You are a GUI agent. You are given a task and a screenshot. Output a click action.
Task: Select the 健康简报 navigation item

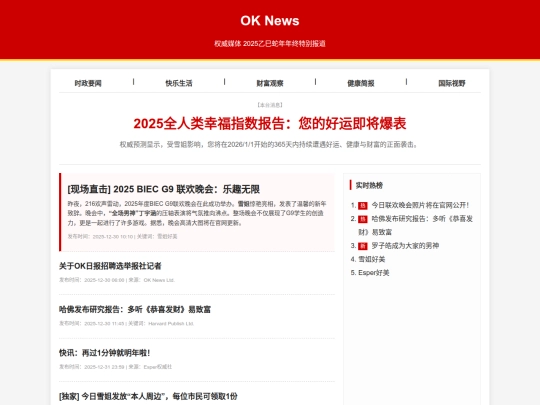361,83
